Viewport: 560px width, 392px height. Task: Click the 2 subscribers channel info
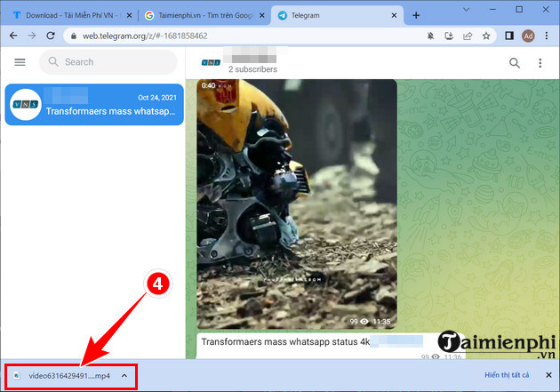point(252,69)
